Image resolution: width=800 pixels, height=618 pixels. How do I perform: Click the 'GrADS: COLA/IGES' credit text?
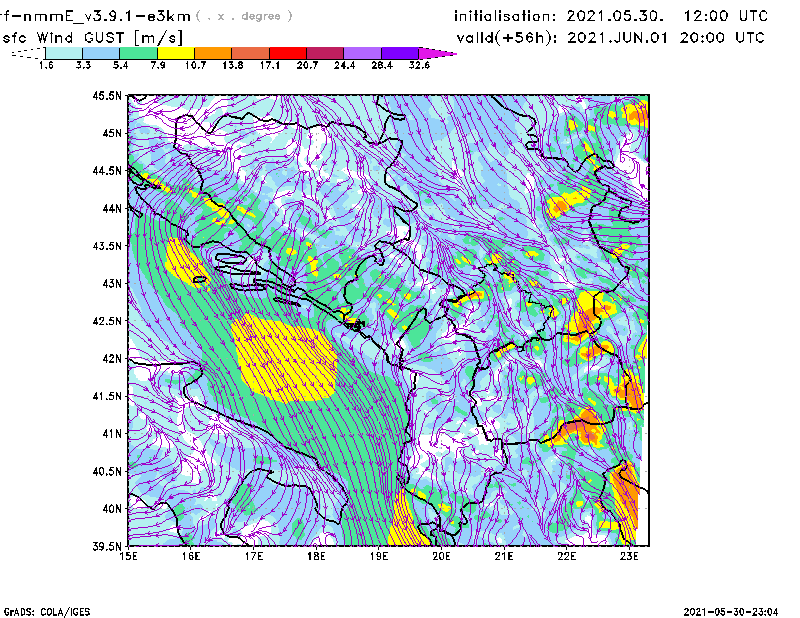click(x=47, y=612)
